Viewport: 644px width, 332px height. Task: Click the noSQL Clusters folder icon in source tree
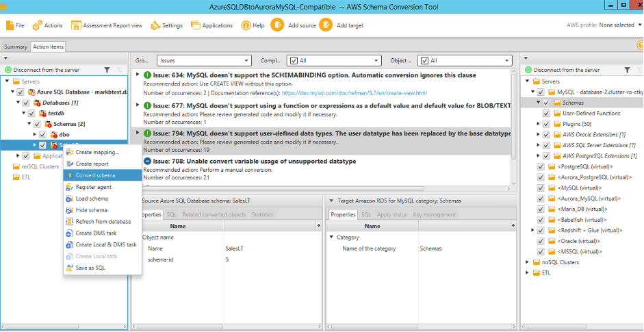click(16, 167)
